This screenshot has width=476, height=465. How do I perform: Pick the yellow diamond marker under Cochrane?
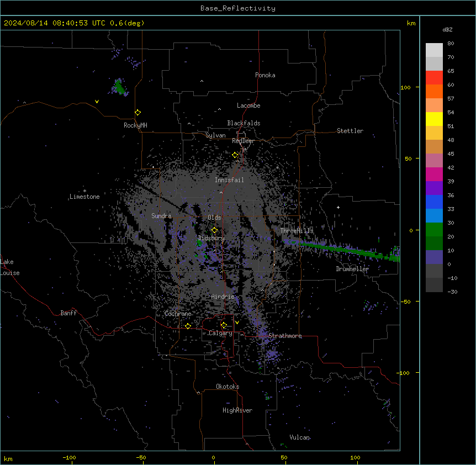coord(188,326)
